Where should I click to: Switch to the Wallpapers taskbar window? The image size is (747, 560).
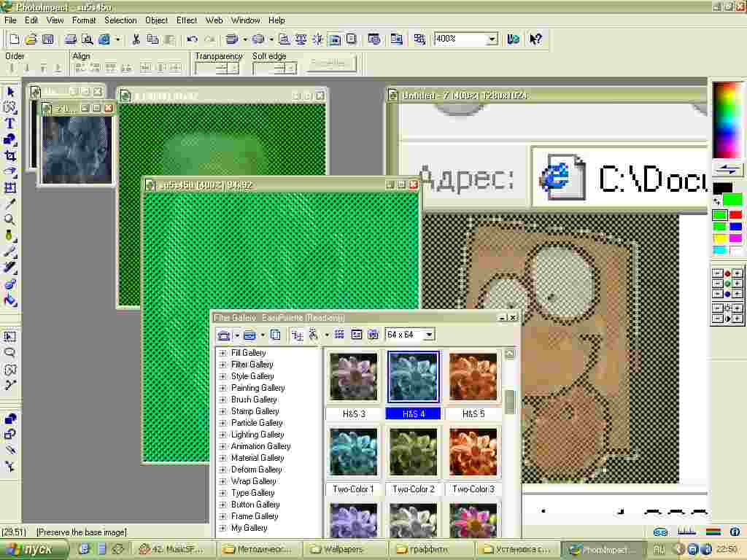coord(344,550)
